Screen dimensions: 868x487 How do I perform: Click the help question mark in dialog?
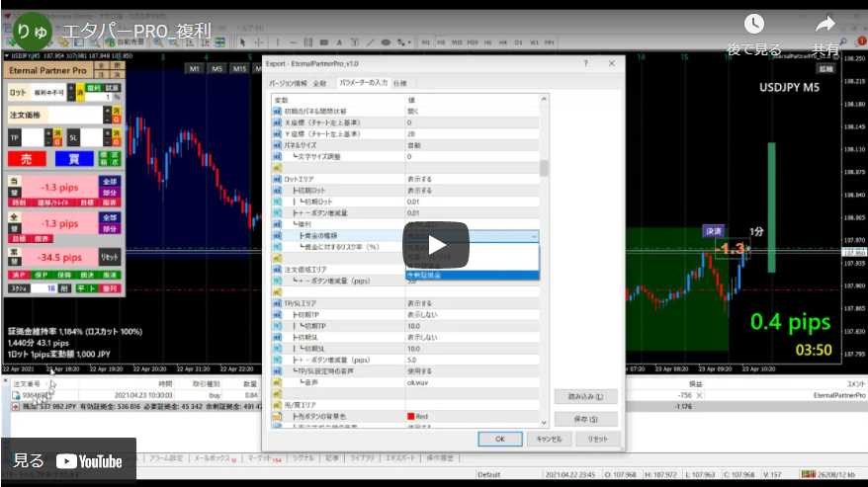tap(585, 63)
